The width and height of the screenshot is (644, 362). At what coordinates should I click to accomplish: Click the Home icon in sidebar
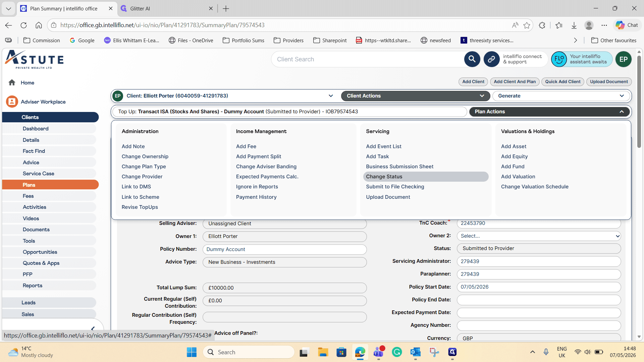pos(12,82)
